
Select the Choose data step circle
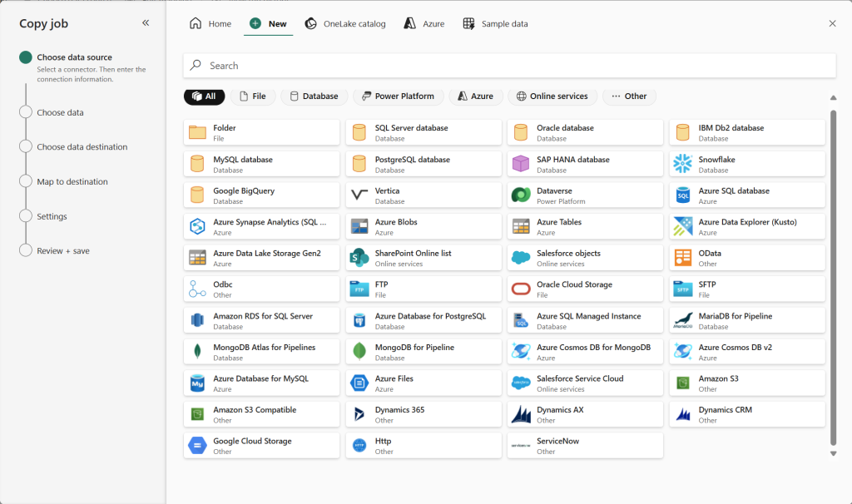[x=25, y=112]
